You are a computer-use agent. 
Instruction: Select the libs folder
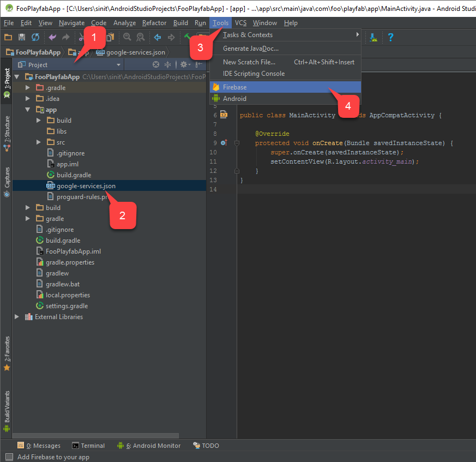point(57,131)
